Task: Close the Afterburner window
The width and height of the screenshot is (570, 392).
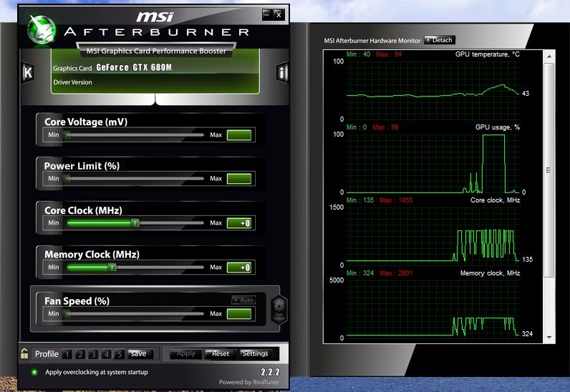Action: [x=279, y=14]
